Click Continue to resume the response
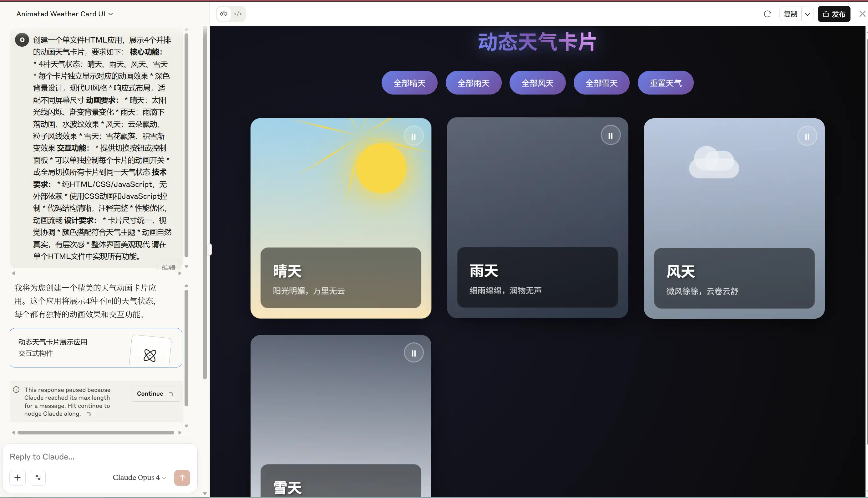 click(155, 393)
